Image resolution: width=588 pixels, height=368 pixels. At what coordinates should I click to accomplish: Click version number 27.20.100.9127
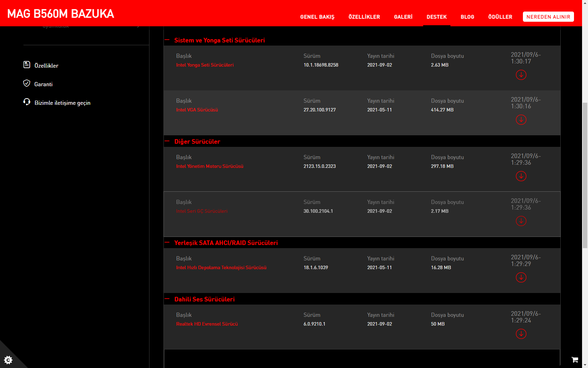(x=320, y=110)
